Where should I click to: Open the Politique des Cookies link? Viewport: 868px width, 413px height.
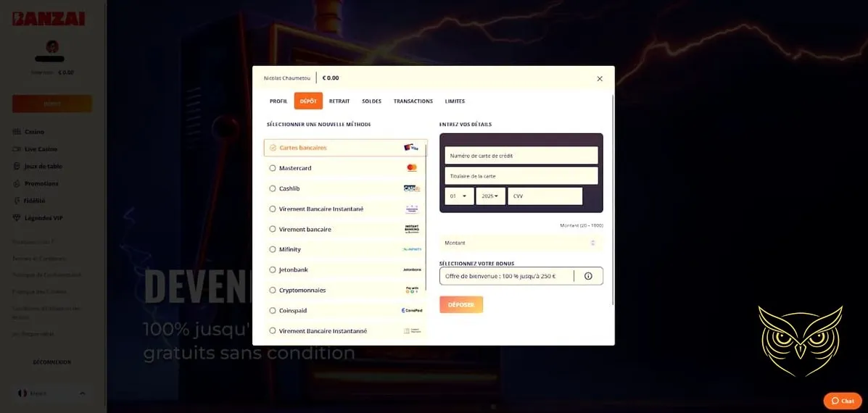pos(40,291)
